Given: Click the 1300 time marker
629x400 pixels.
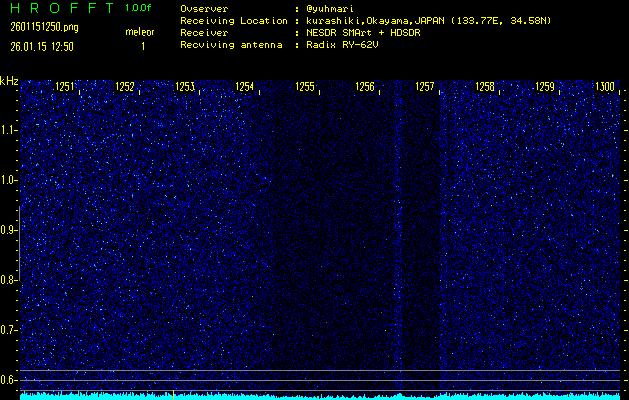Looking at the screenshot, I should (x=605, y=87).
